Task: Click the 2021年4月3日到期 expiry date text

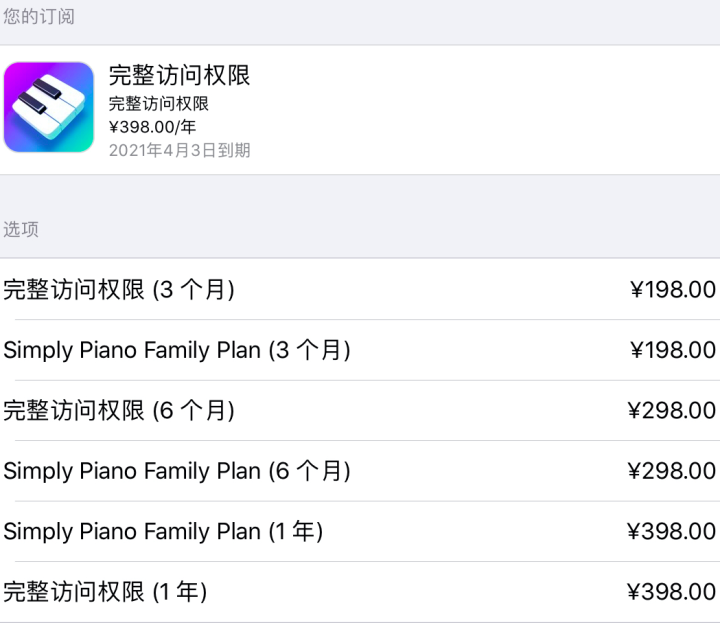Action: (179, 151)
